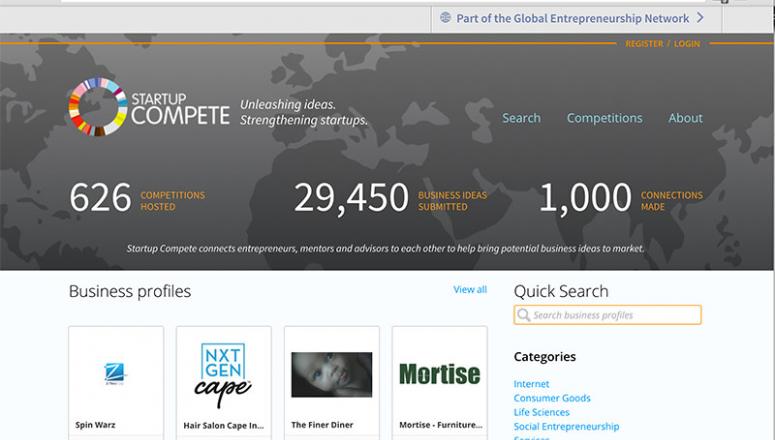Click the Unleashing ideas tagline
Viewport: 775px width, 440px height.
[x=304, y=112]
